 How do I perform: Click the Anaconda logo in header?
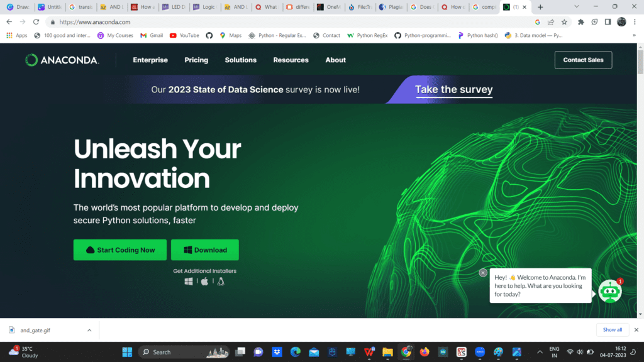point(62,60)
